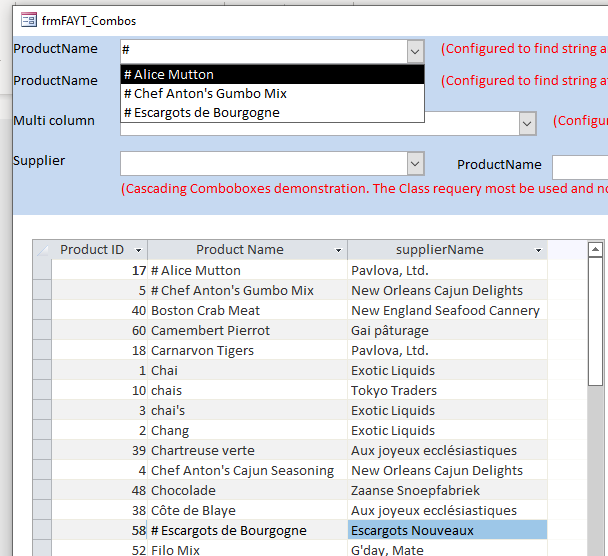Click the datasheet scrollbar up arrow

[x=595, y=249]
